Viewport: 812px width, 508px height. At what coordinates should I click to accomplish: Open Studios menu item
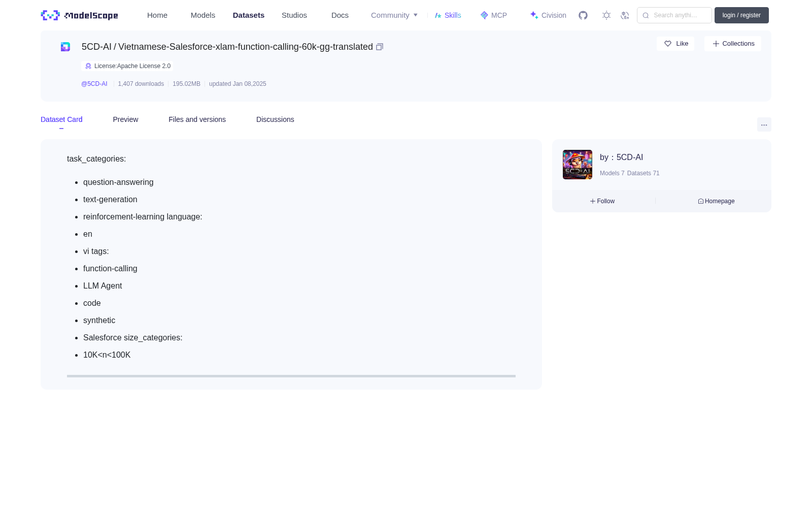pyautogui.click(x=294, y=15)
